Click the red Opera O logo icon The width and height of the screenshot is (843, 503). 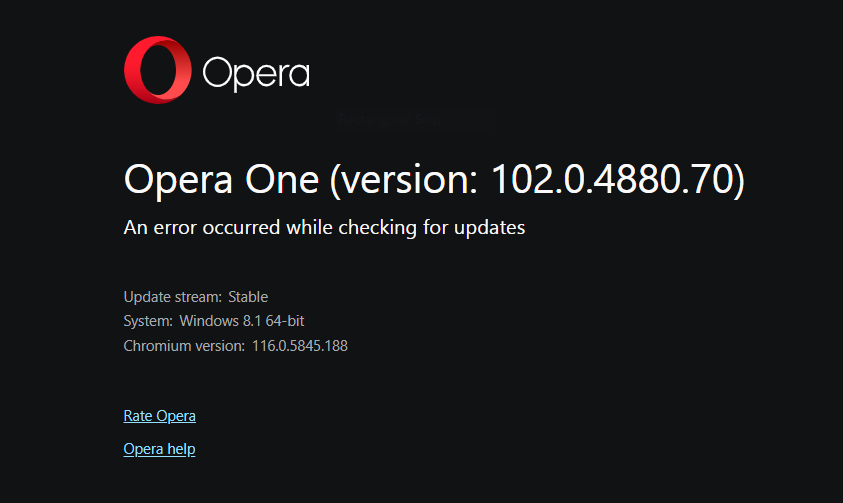158,70
